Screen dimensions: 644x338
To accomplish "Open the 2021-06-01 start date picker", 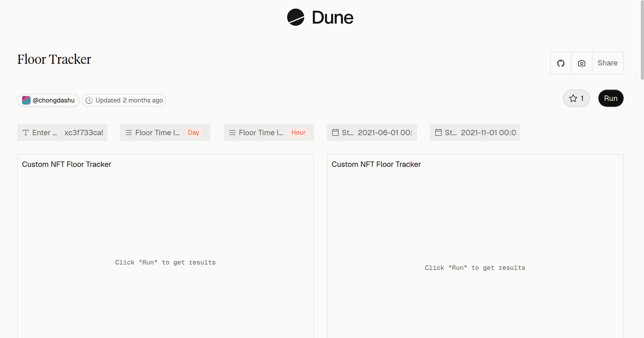I will click(x=372, y=133).
